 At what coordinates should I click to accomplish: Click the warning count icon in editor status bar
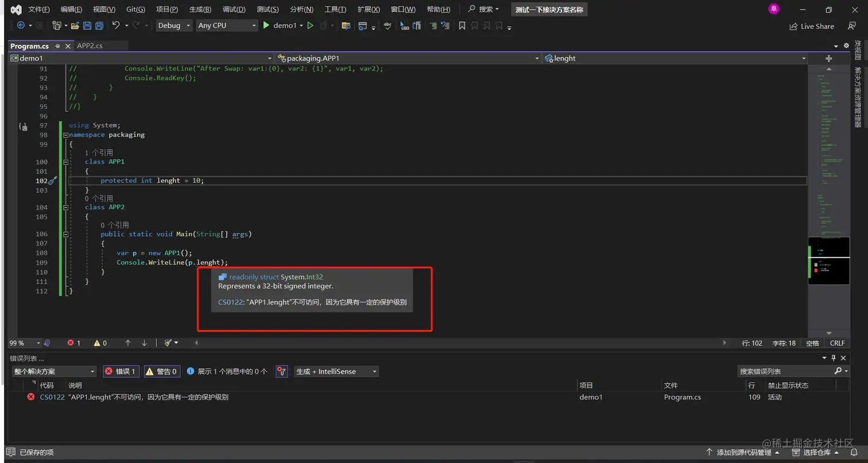click(x=97, y=343)
